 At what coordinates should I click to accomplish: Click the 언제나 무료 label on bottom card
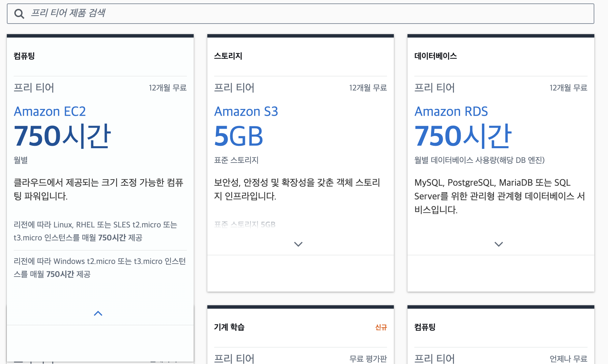pyautogui.click(x=568, y=359)
